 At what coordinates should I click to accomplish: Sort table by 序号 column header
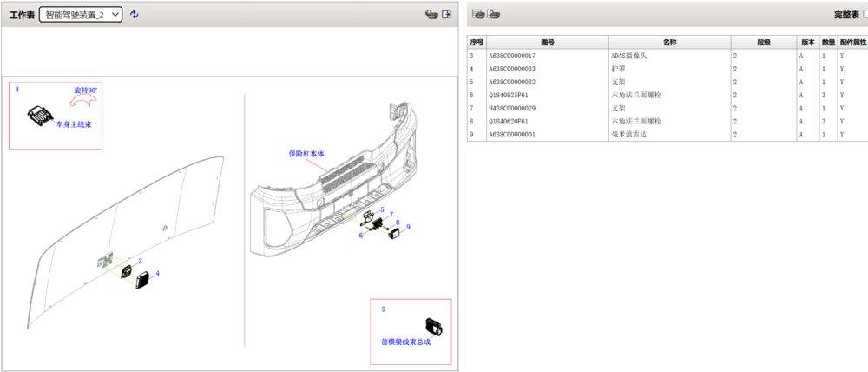(477, 42)
